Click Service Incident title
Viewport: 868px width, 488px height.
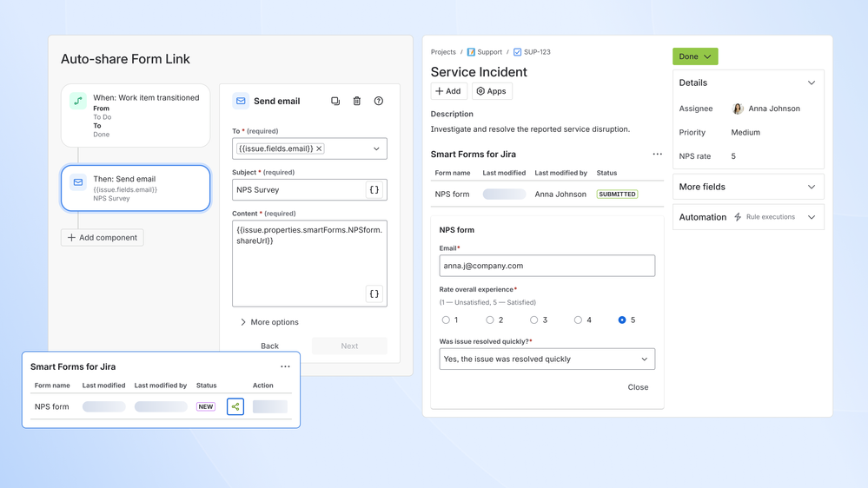[478, 72]
